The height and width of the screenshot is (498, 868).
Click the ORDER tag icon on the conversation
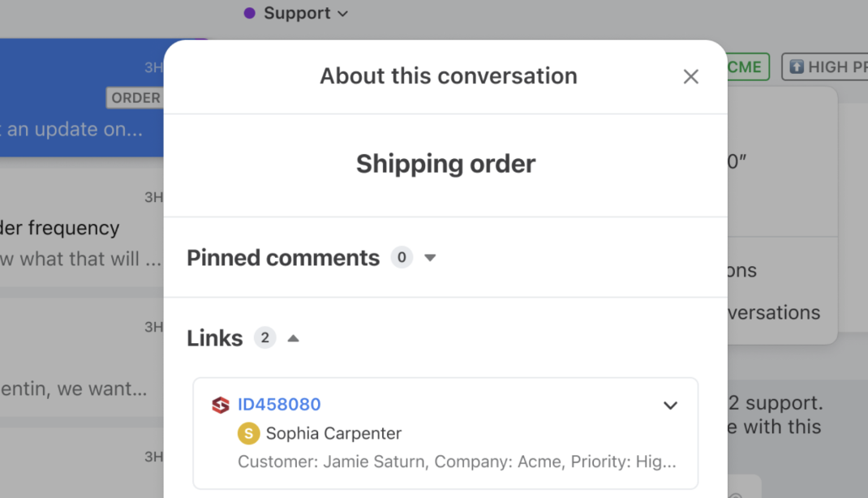135,97
